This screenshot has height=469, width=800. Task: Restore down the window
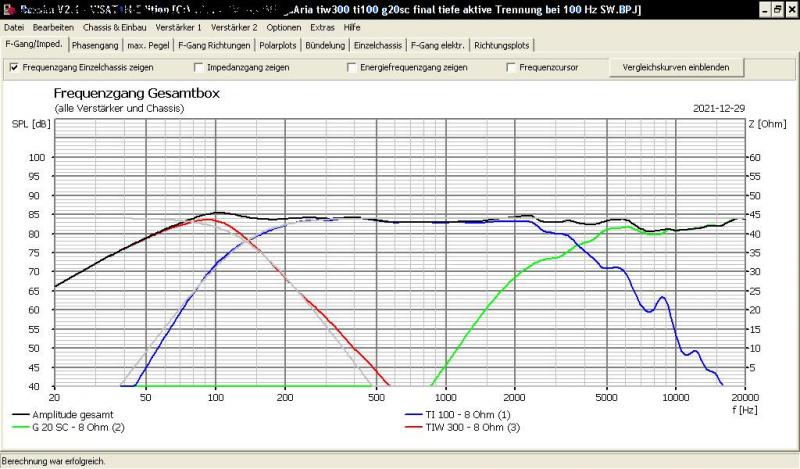777,9
